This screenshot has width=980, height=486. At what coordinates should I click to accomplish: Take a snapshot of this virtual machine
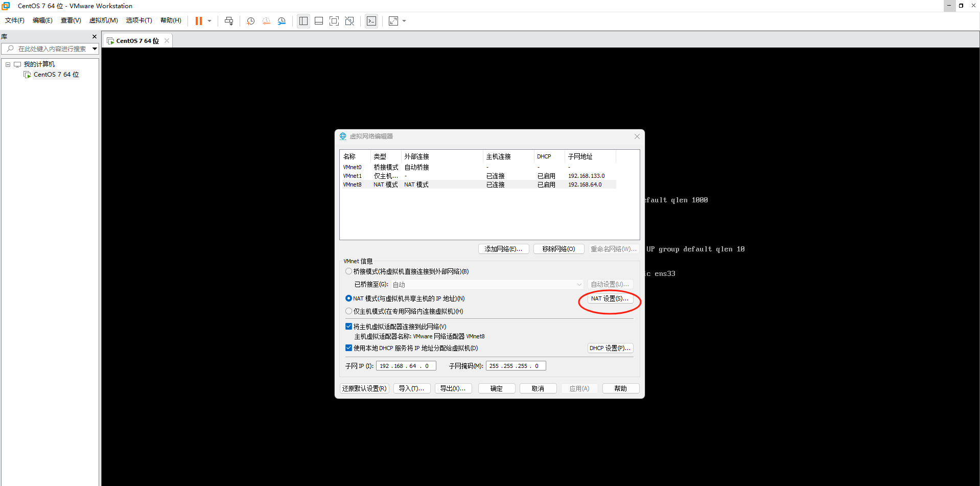coord(251,21)
